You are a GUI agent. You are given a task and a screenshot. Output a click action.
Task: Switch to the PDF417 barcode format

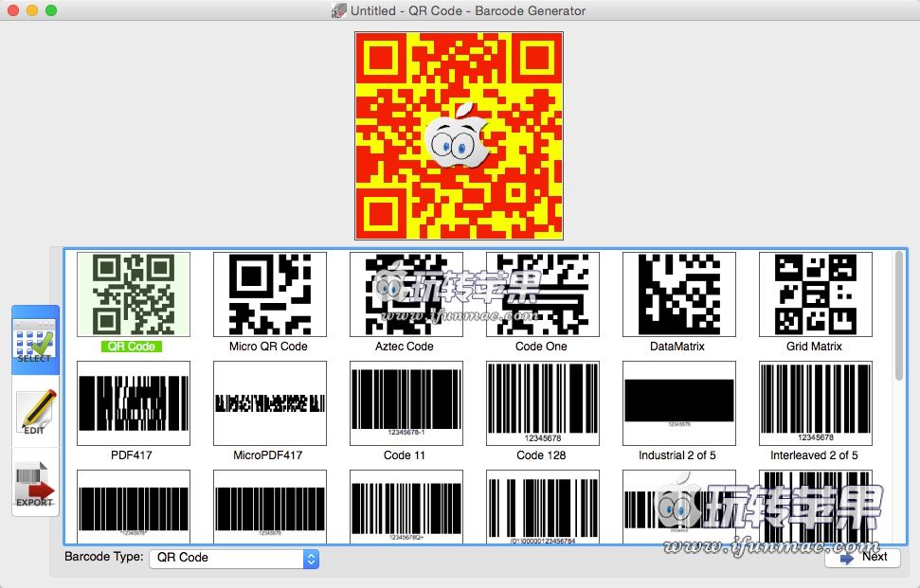[134, 402]
